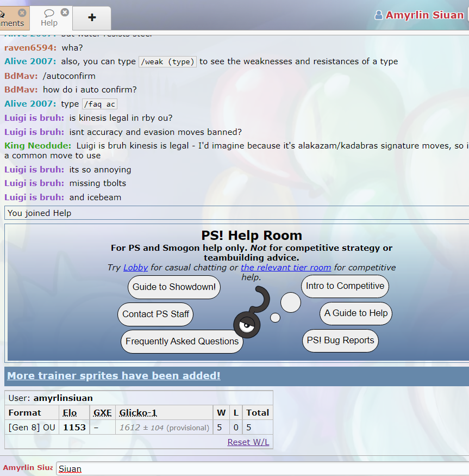Screen dimensions: 469x476
Task: Follow 'the relevant tier room' link
Action: (286, 268)
